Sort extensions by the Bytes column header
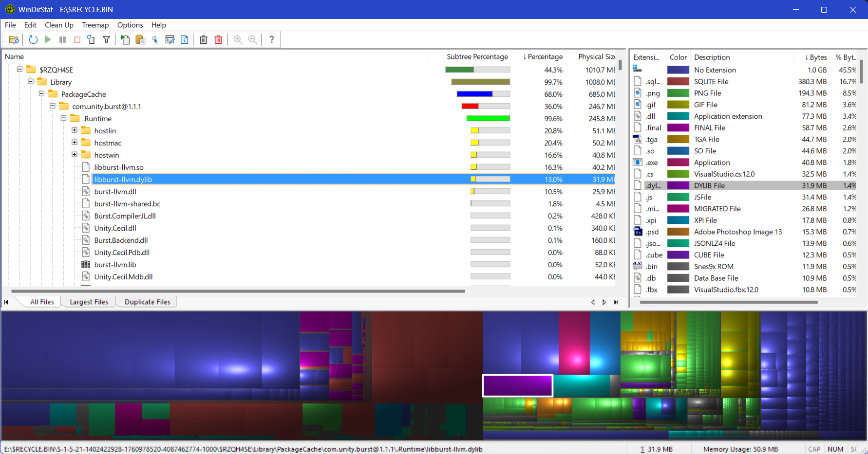 tap(811, 57)
